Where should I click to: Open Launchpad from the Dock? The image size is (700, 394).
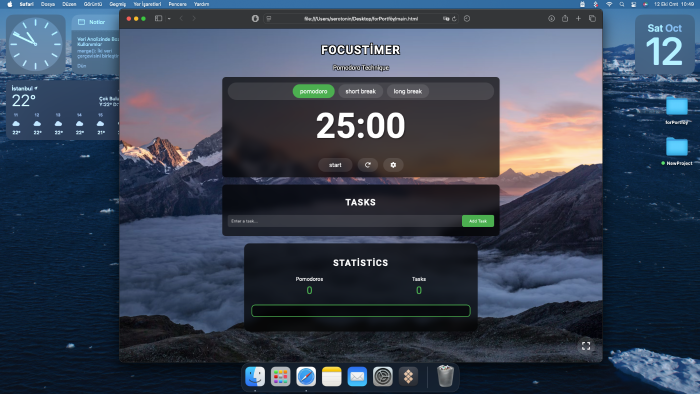280,377
